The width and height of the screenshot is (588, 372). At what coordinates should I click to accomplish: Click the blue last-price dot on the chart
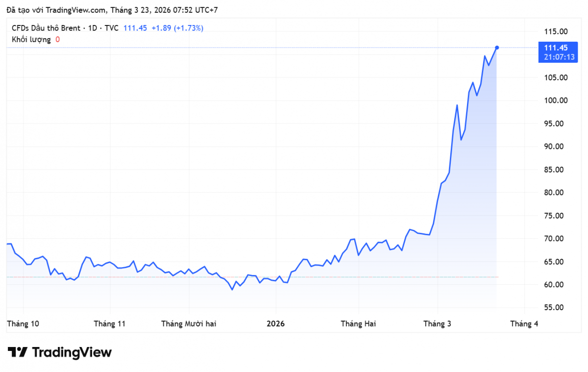497,48
